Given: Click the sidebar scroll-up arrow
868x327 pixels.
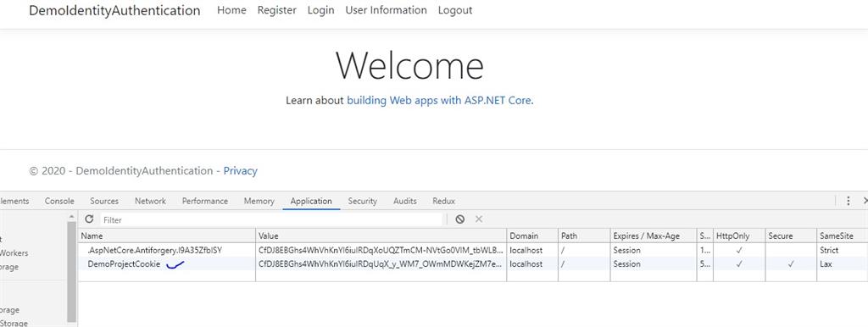Looking at the screenshot, I should pyautogui.click(x=72, y=216).
